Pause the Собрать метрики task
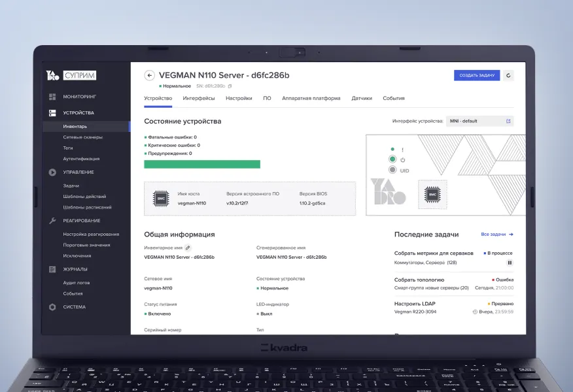This screenshot has width=573, height=392. click(510, 263)
